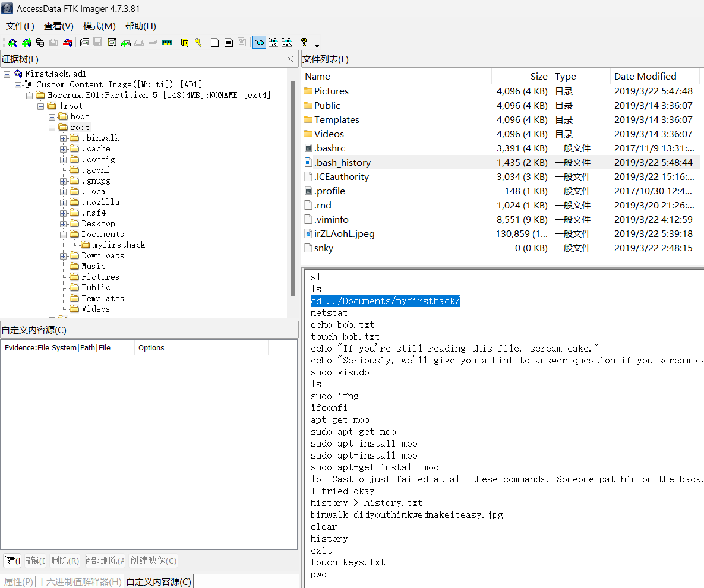704x588 pixels.
Task: Open the 文件(F) menu
Action: pos(20,26)
